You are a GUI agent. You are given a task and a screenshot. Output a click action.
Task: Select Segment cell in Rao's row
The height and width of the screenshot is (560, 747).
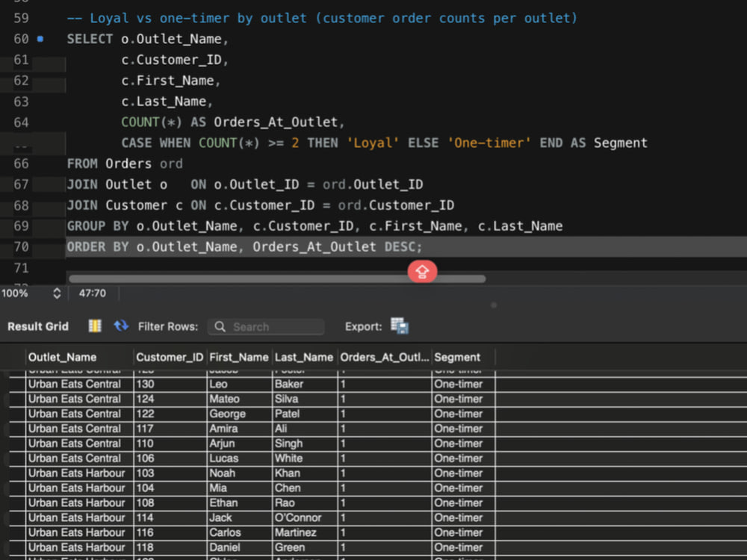pyautogui.click(x=464, y=503)
